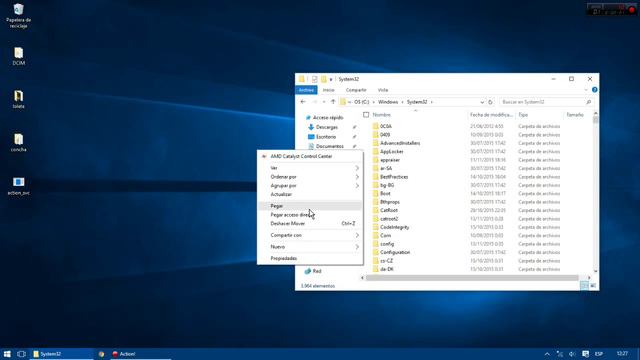
Task: Click the Windows Start button
Action: click(x=7, y=354)
